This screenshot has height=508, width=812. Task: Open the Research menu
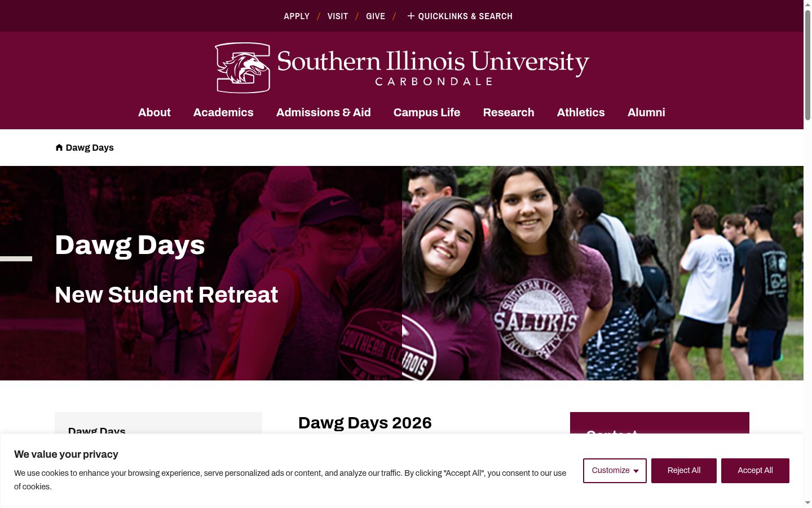pos(509,112)
